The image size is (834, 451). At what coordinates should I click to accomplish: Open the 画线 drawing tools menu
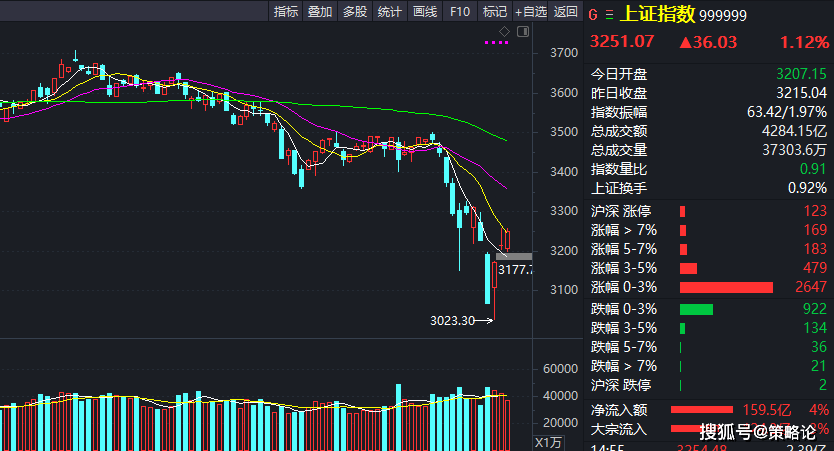coord(425,12)
